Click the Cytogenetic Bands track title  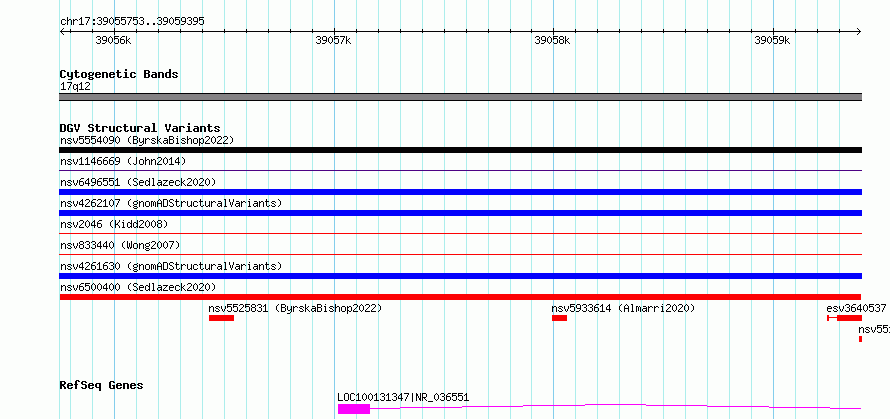click(119, 74)
